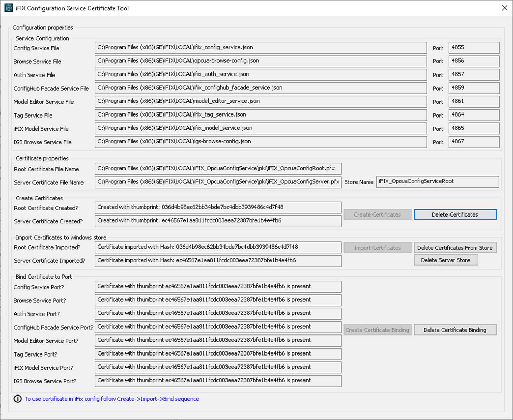Click the 'Port' label beside 4861
This screenshot has height=420, width=513.
tap(438, 102)
